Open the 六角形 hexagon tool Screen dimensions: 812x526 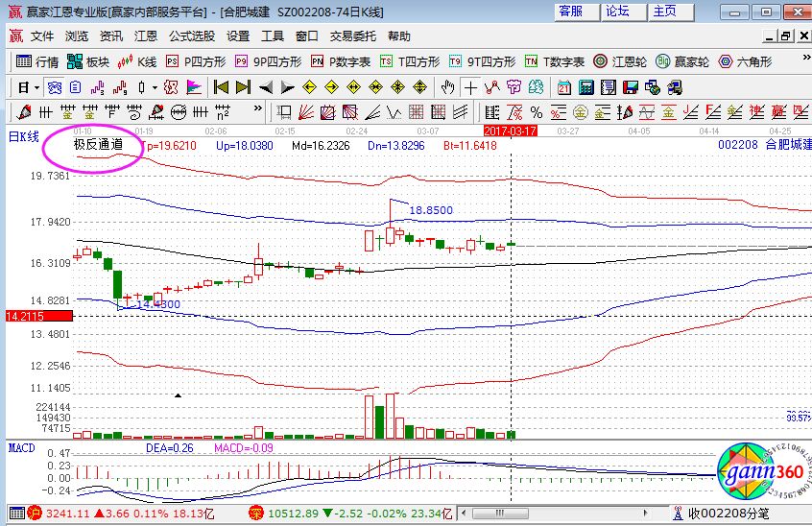click(745, 61)
